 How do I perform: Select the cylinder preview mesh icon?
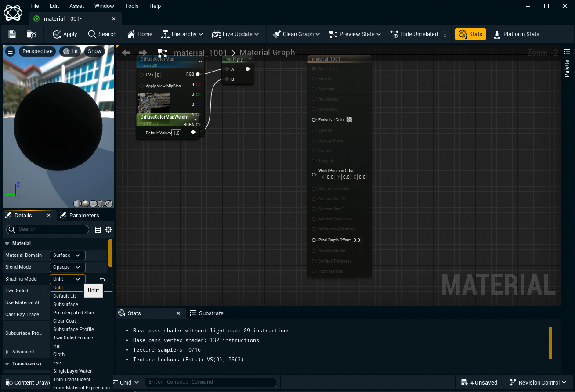77,203
